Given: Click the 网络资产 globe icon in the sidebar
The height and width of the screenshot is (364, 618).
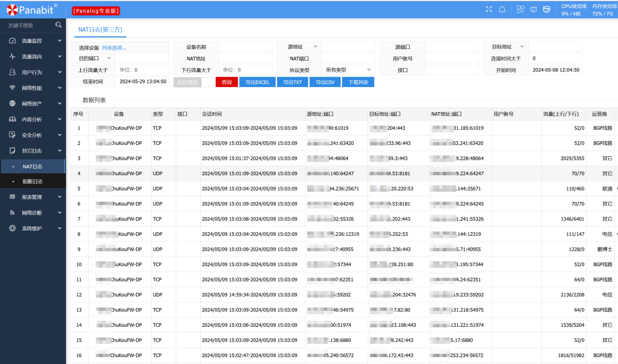Looking at the screenshot, I should pos(12,104).
